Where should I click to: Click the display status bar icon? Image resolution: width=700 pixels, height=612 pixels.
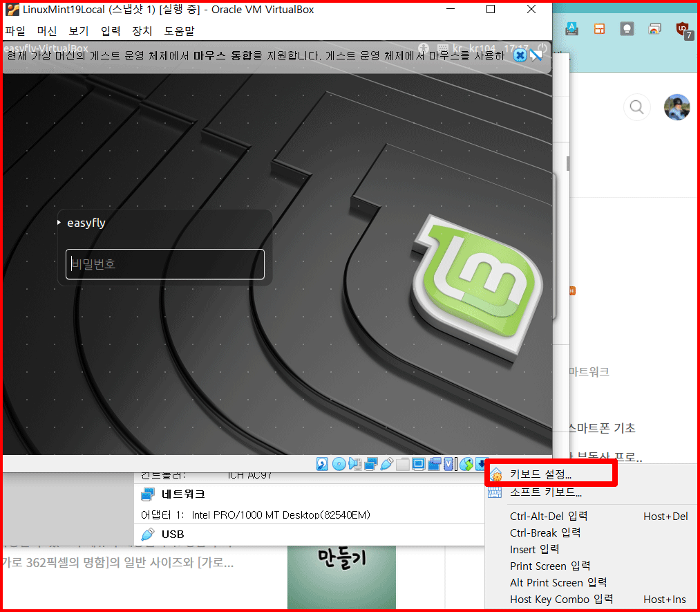(x=419, y=464)
